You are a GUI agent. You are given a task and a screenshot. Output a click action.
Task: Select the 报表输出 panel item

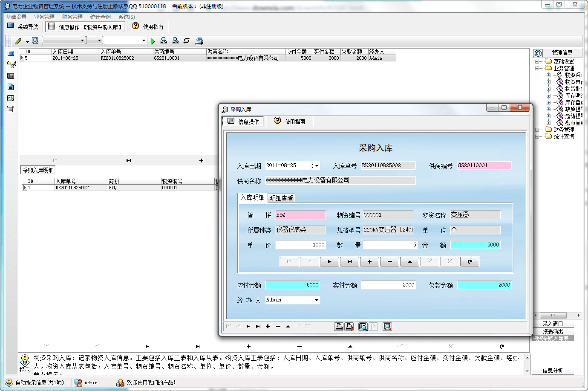tap(553, 331)
